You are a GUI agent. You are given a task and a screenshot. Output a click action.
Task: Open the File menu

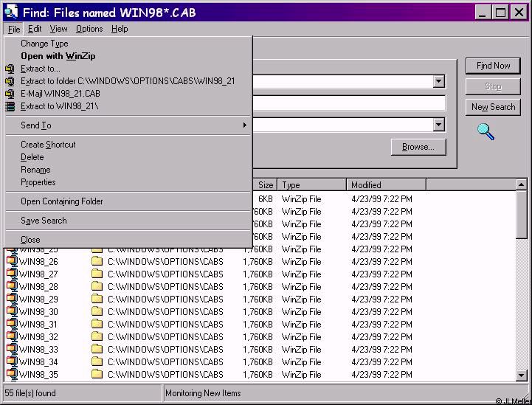[14, 30]
